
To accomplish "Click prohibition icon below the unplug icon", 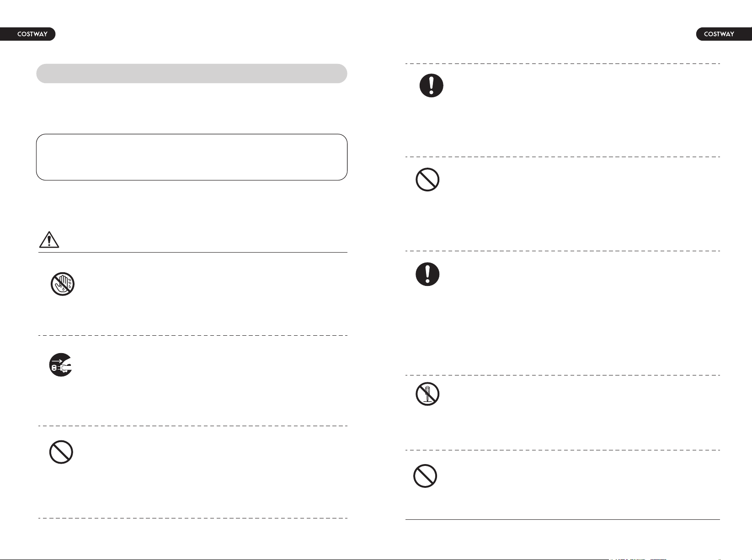I will (61, 452).
